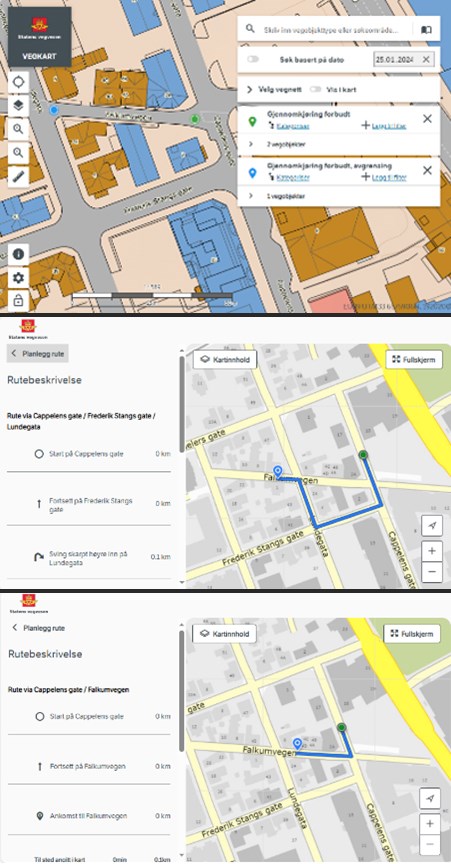Enable the 'Vis i kart' switch
The height and width of the screenshot is (864, 451).
coord(315,89)
